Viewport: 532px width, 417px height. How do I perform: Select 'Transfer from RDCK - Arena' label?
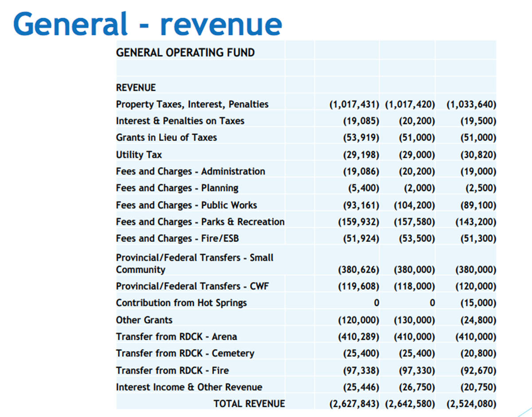tap(176, 337)
